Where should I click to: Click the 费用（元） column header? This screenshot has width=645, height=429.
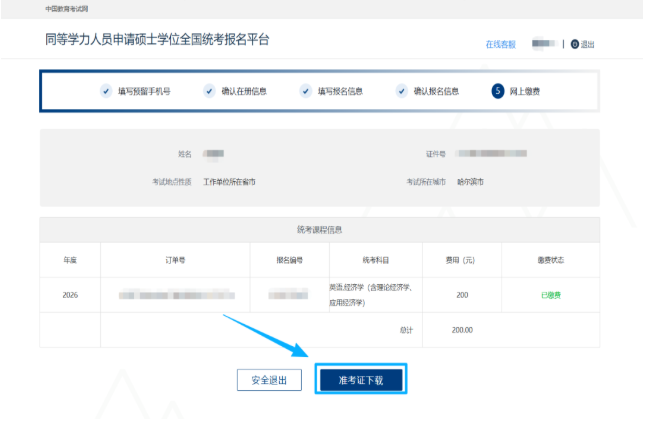[460, 260]
